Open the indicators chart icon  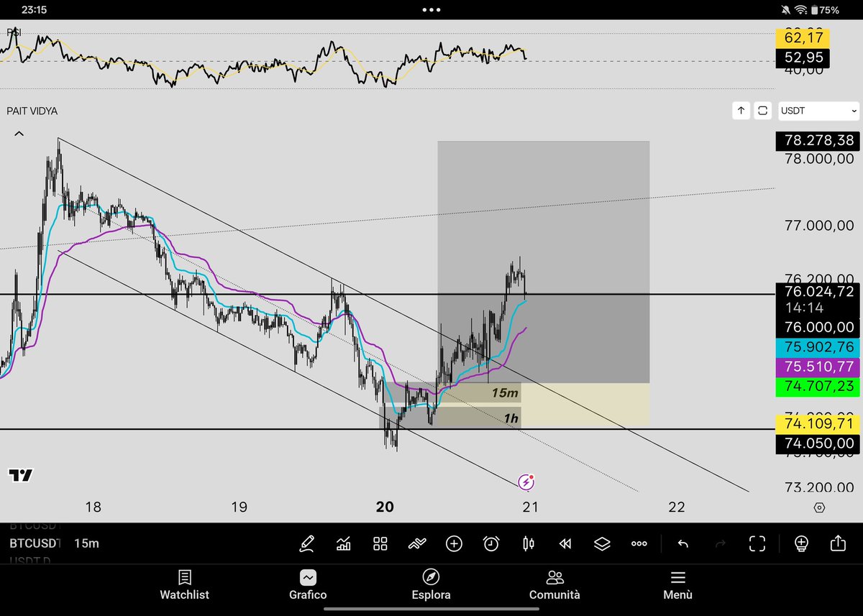(344, 543)
